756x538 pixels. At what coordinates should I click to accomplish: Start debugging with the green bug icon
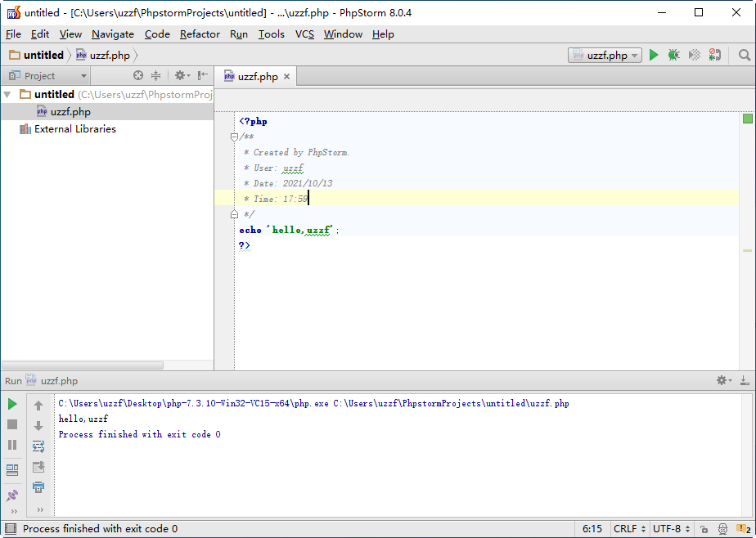coord(673,55)
